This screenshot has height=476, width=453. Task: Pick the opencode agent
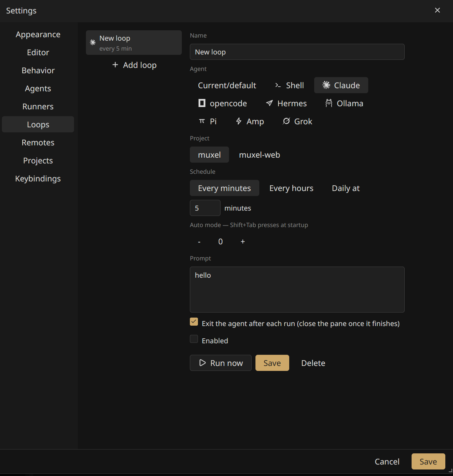[x=222, y=103]
